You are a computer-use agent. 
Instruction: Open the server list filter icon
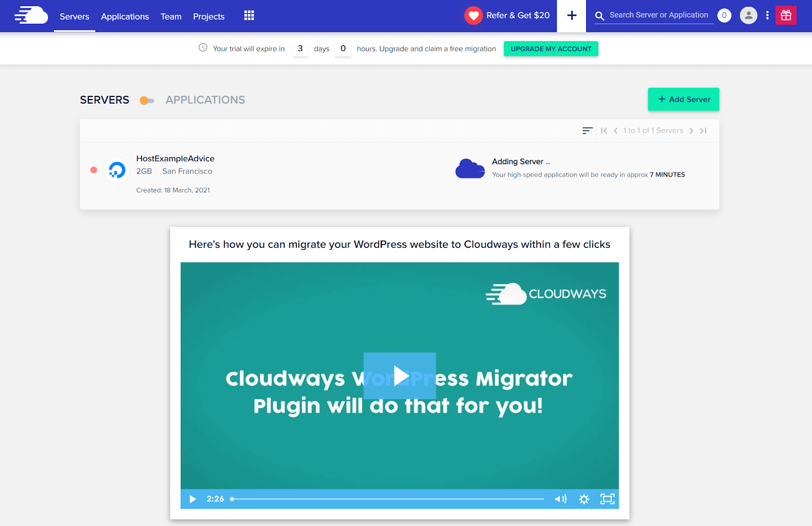point(587,130)
